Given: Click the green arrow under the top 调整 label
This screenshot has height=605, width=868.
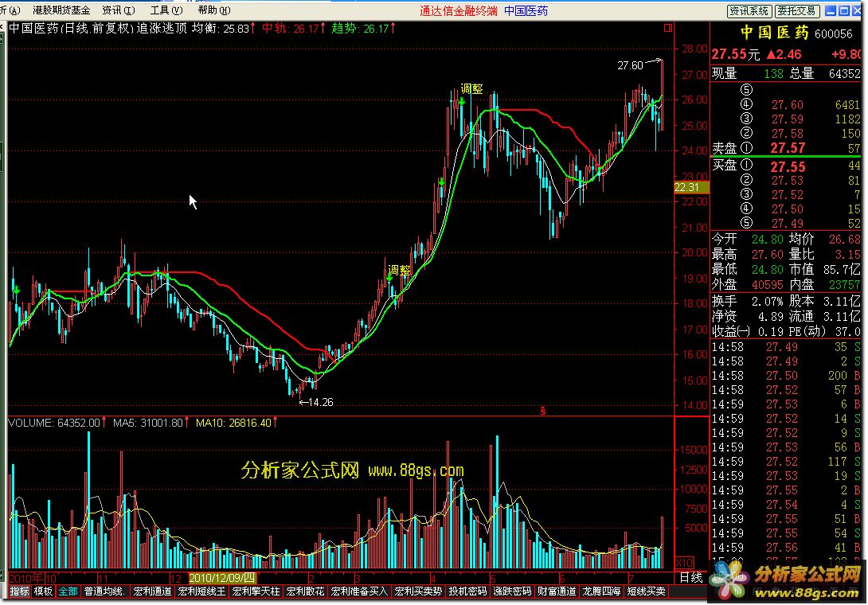Looking at the screenshot, I should (461, 101).
